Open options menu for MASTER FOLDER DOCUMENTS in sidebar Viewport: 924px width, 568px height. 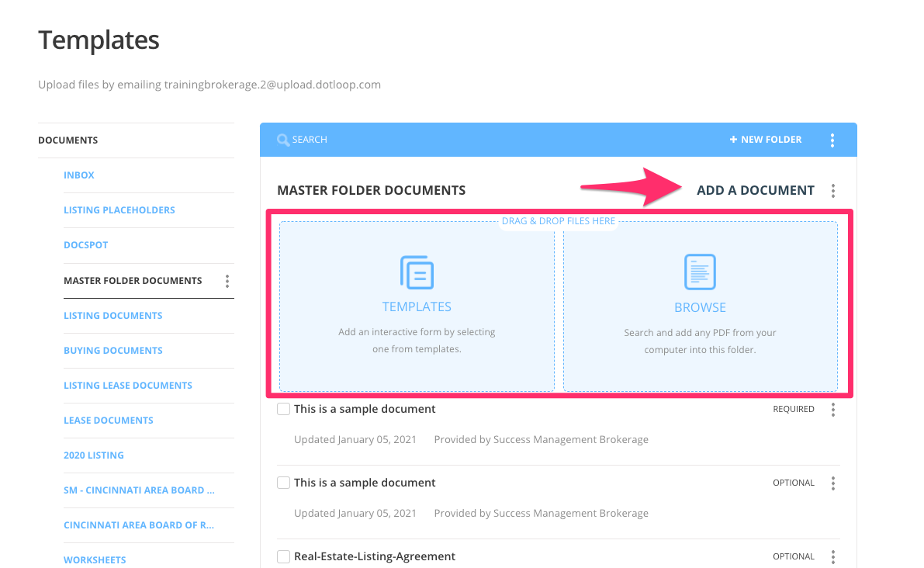click(227, 281)
